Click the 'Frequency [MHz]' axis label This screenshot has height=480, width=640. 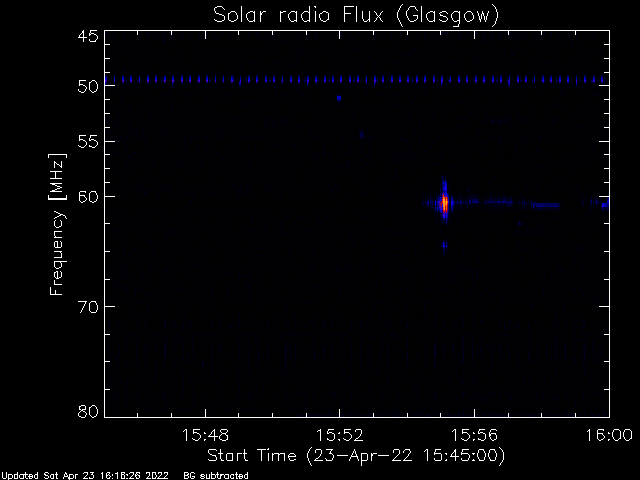click(57, 224)
